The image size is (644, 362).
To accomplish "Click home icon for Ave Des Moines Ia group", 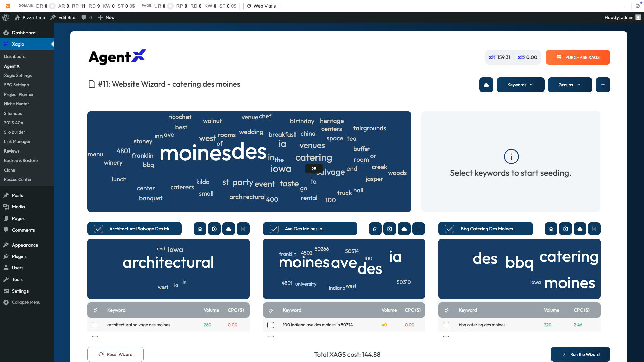I will point(375,229).
